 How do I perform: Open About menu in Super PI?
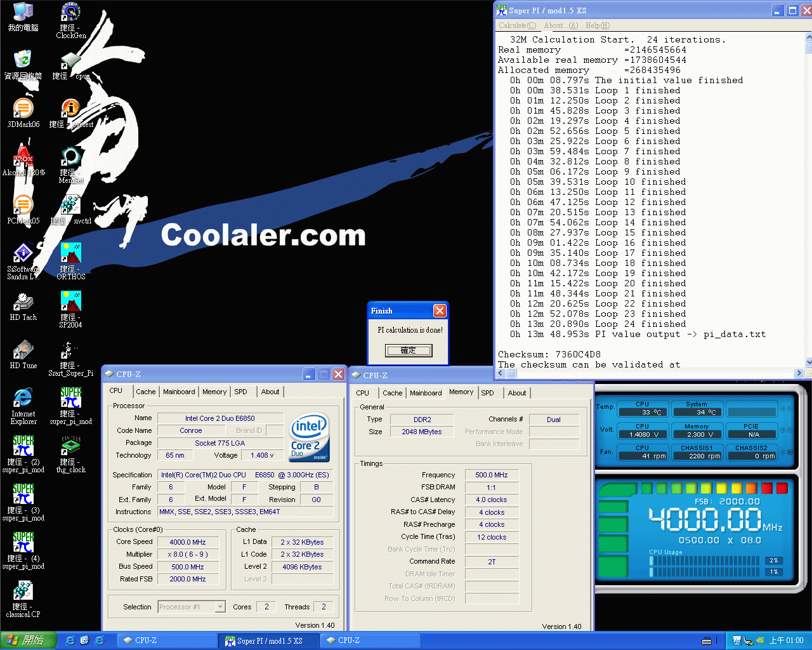tap(561, 25)
